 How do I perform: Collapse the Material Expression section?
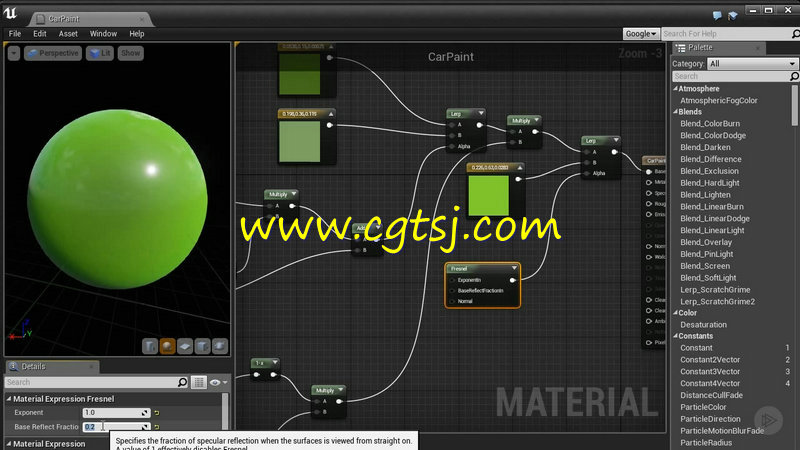coord(9,444)
